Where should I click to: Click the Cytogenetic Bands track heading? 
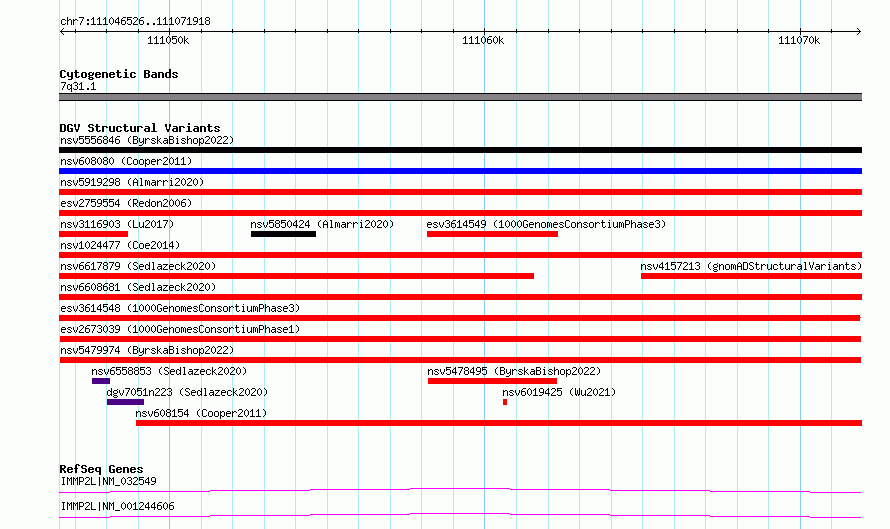point(119,74)
